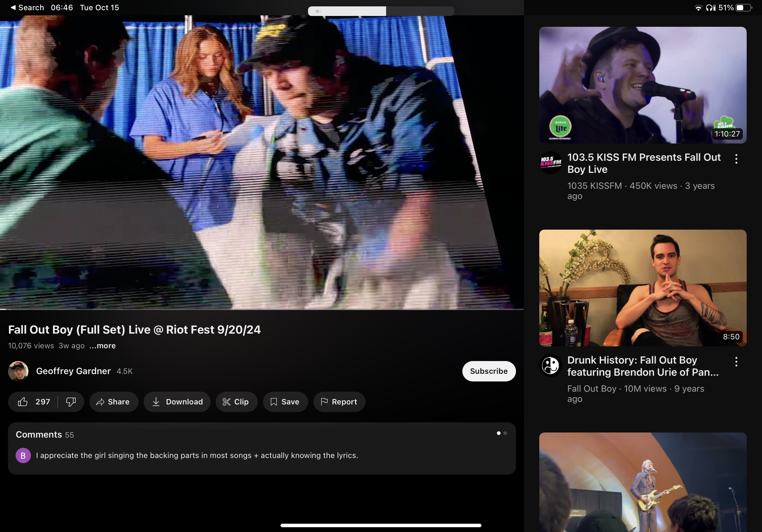
Task: Play the guitarist concert thumbnail
Action: coord(643,482)
